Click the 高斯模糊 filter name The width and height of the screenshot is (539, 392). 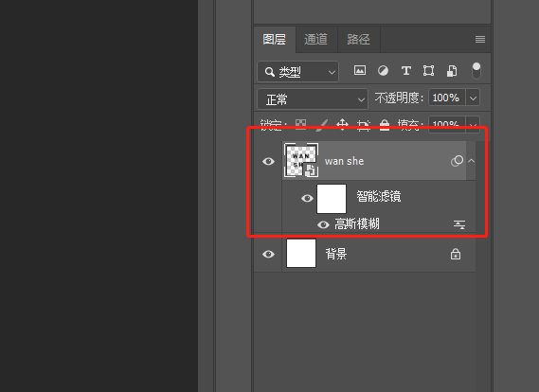pyautogui.click(x=357, y=224)
